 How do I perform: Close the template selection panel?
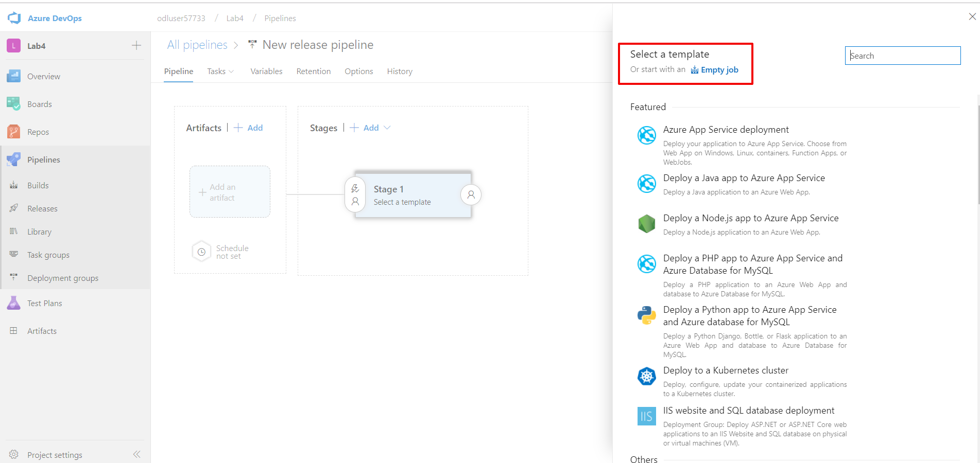coord(972,16)
